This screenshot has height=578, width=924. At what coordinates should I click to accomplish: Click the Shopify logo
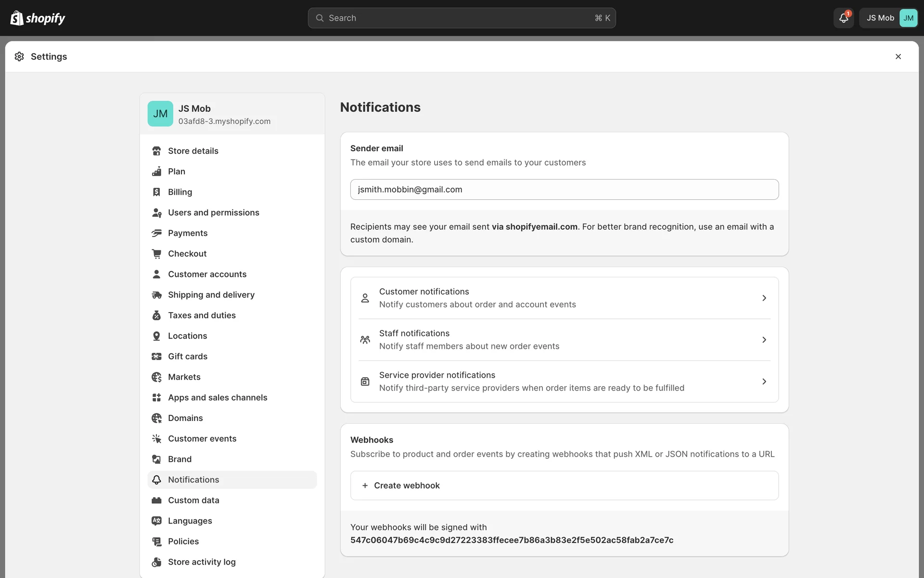(38, 18)
